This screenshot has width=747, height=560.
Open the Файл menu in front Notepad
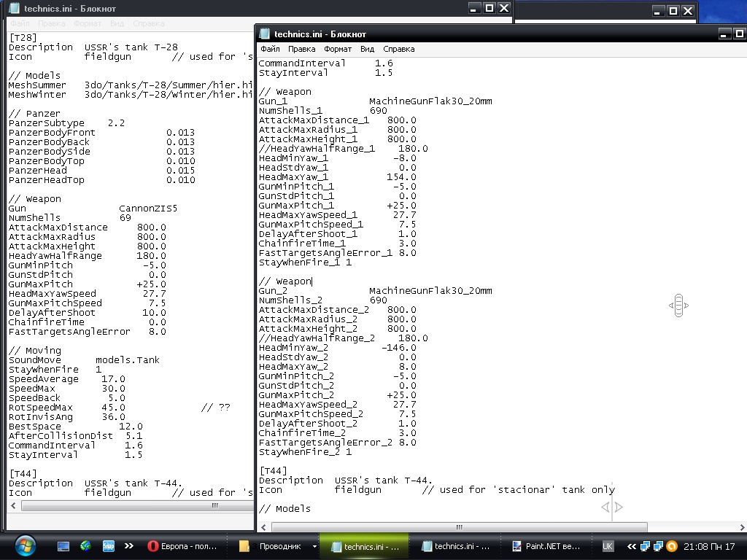coord(270,49)
